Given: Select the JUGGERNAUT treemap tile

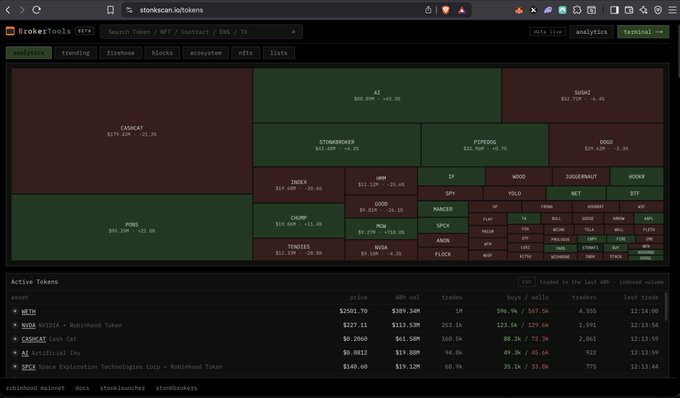Looking at the screenshot, I should click(x=581, y=176).
